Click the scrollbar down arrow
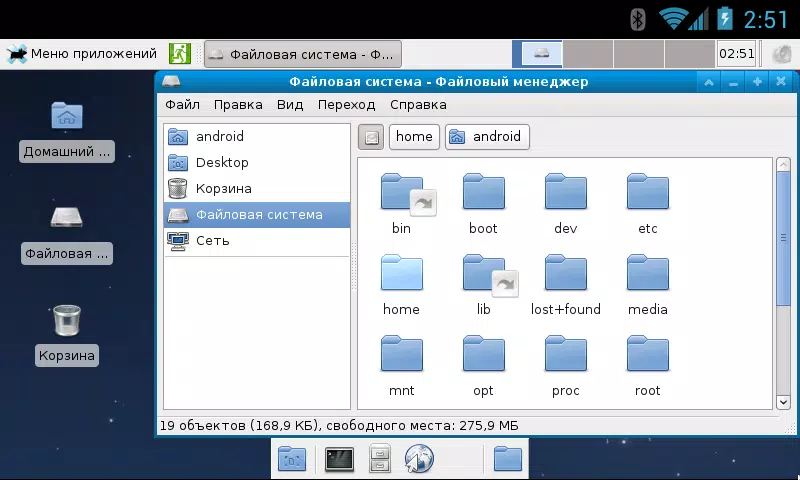Image resolution: width=800 pixels, height=480 pixels. pos(783,402)
